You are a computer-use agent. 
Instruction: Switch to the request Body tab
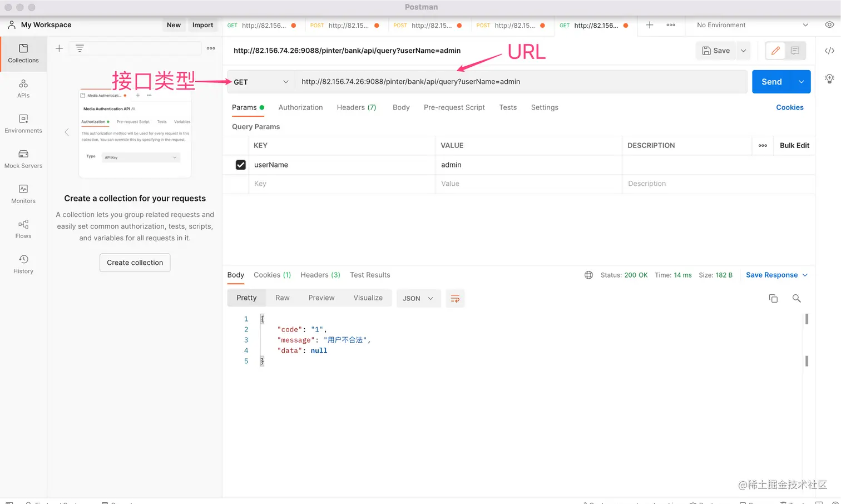click(x=401, y=107)
